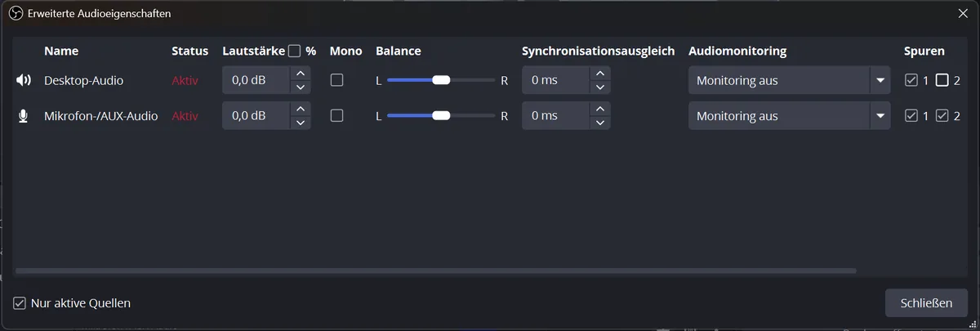Increase Desktop-Audio volume with up arrow
This screenshot has height=331, width=980.
click(301, 74)
